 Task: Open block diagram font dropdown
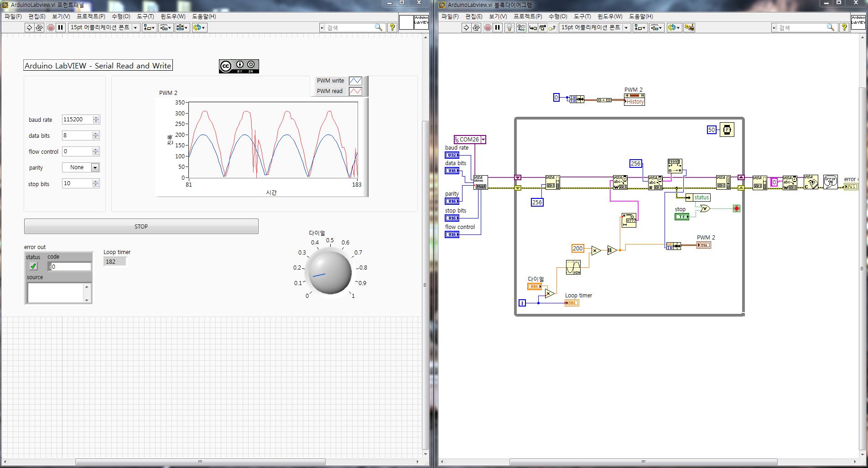click(x=594, y=27)
